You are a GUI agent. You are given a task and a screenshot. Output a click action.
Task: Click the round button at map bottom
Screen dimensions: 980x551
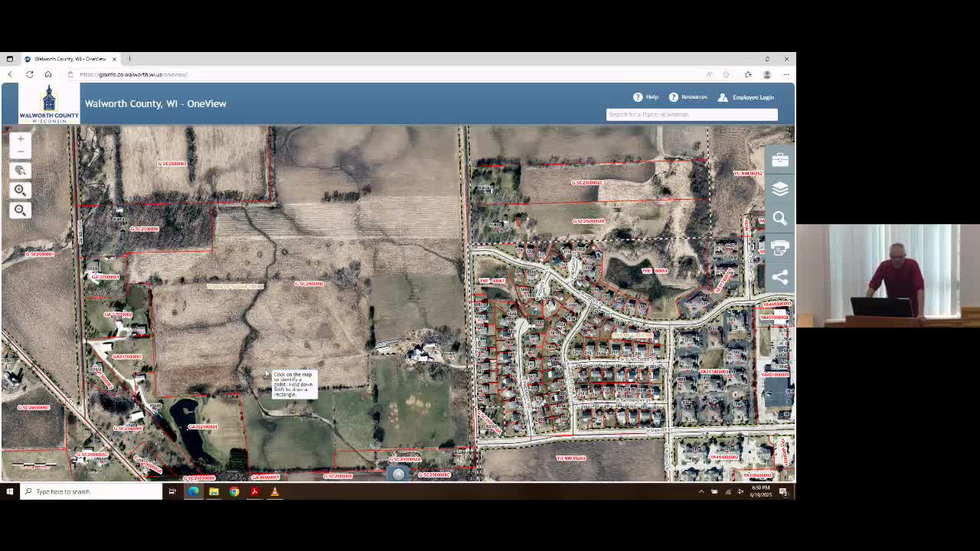(398, 474)
